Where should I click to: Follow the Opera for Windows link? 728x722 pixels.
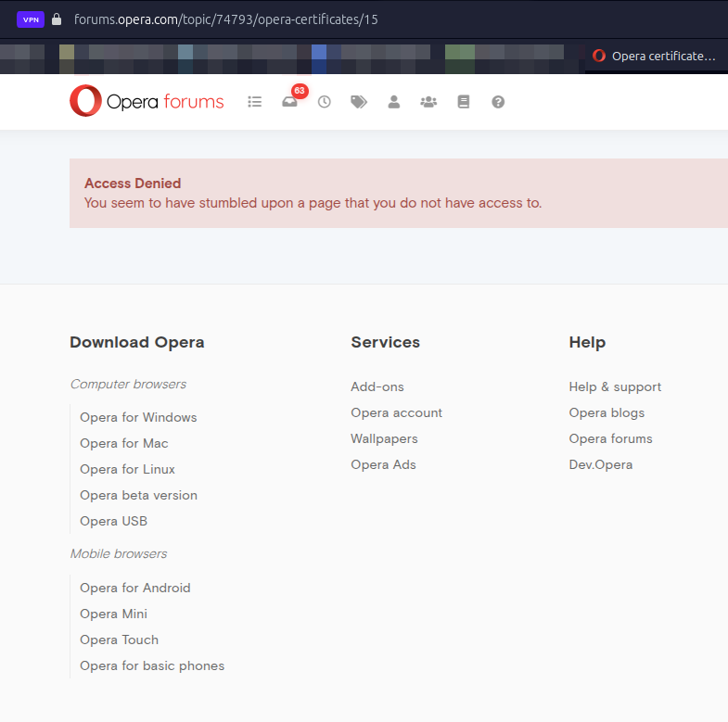pyautogui.click(x=138, y=417)
